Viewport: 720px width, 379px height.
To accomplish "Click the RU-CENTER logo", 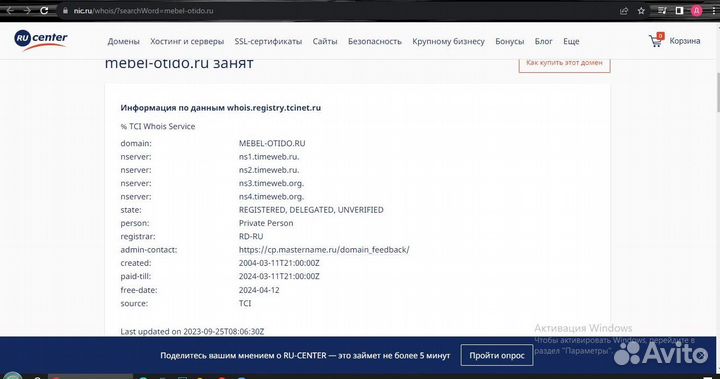I will [x=41, y=40].
